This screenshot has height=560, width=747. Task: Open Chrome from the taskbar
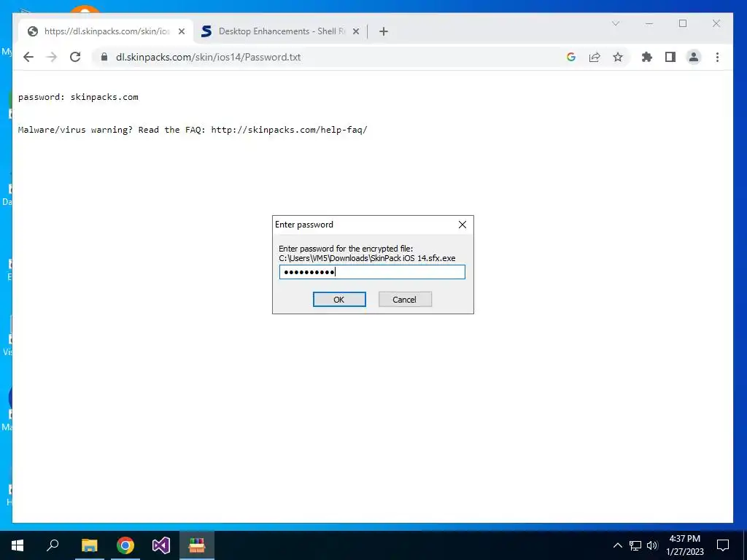coord(125,545)
